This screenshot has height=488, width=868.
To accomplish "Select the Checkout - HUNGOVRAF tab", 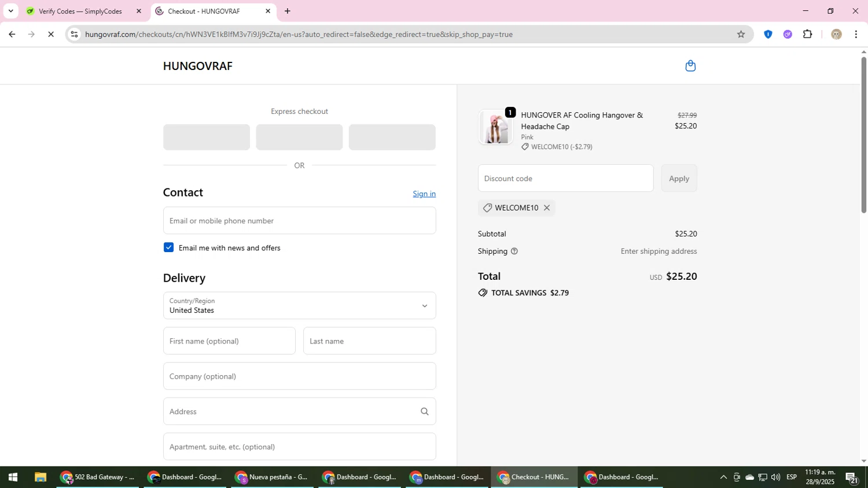I will tap(203, 11).
